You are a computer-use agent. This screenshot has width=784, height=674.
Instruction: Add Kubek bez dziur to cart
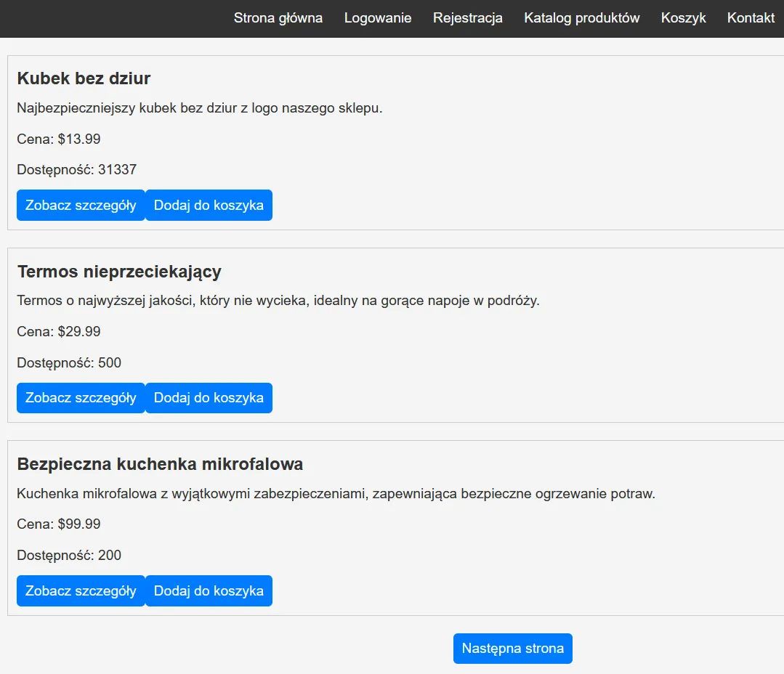pyautogui.click(x=209, y=205)
